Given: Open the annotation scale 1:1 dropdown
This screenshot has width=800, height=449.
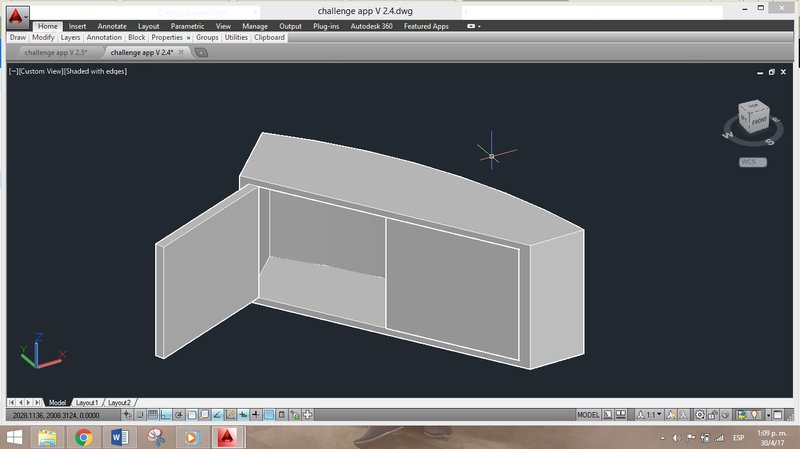Looking at the screenshot, I should [x=653, y=414].
